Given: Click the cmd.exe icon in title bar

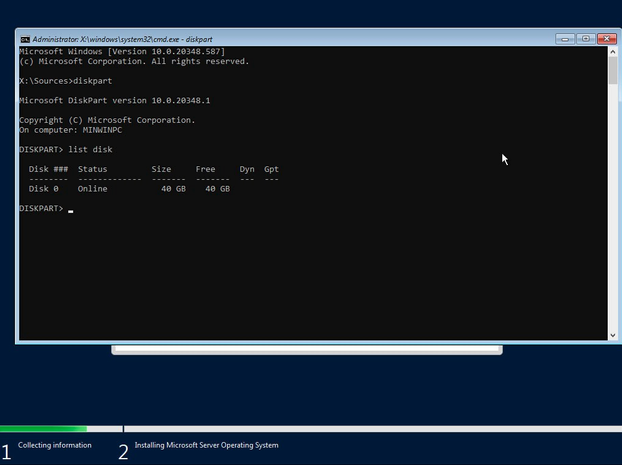Looking at the screenshot, I should 25,39.
